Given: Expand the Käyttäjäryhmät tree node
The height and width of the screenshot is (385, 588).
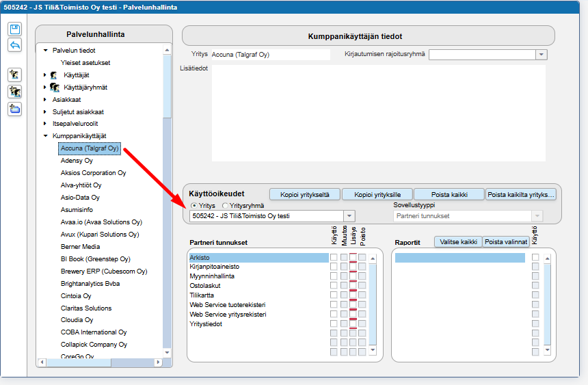Looking at the screenshot, I should tap(44, 88).
